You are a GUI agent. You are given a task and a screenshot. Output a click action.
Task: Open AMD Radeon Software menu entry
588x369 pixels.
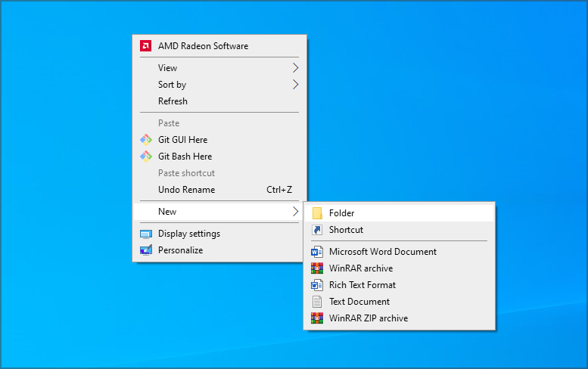pyautogui.click(x=219, y=46)
